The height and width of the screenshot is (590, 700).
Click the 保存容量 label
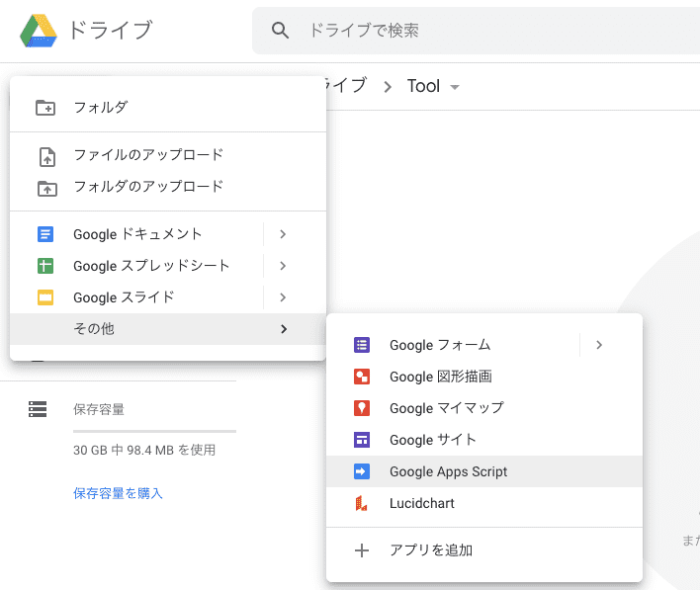(x=99, y=409)
